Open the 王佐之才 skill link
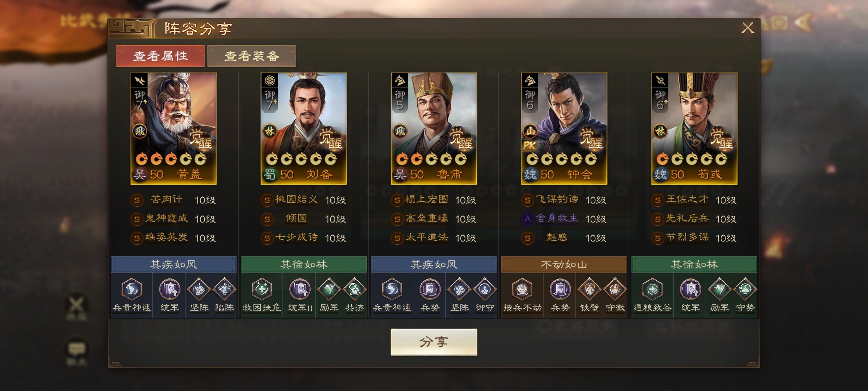 pos(687,199)
